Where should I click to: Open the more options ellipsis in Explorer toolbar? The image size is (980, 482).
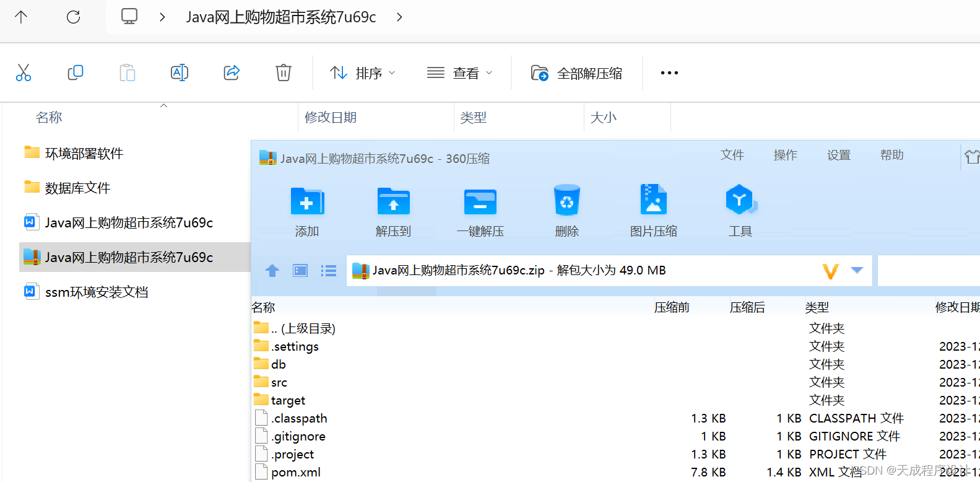pyautogui.click(x=669, y=73)
